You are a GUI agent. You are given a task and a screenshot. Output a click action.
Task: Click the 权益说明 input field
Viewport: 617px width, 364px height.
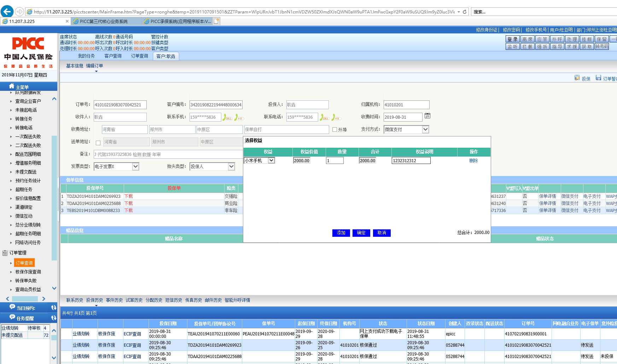tap(411, 160)
